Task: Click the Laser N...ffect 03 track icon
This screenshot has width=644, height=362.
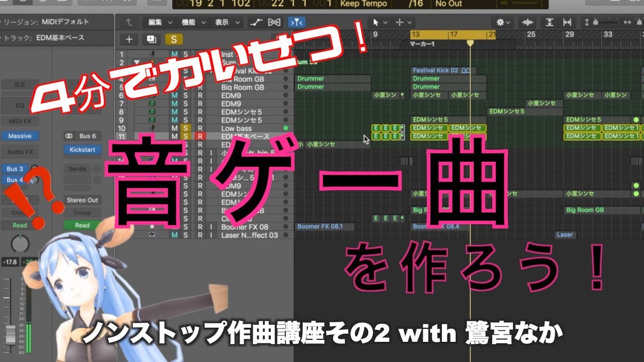Action: click(152, 235)
